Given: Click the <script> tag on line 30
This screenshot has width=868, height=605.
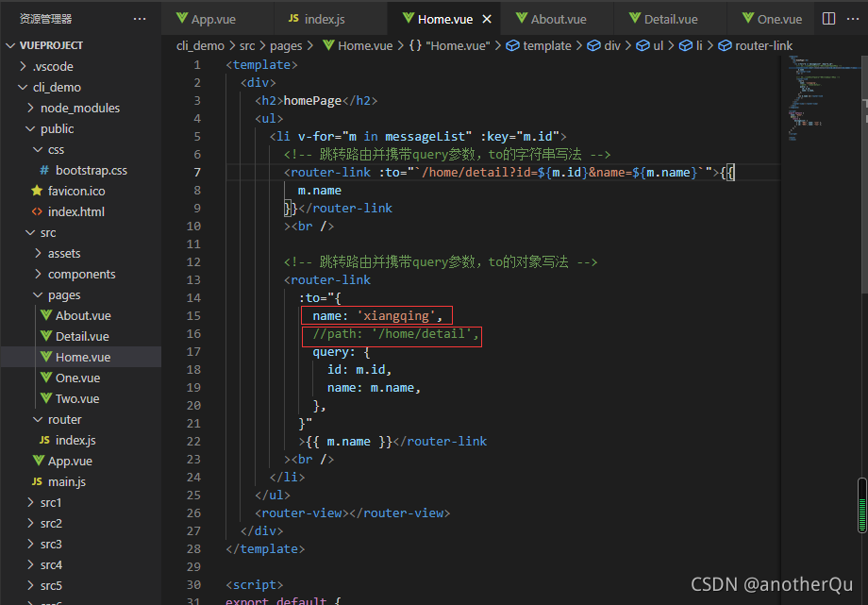Looking at the screenshot, I should coord(255,584).
